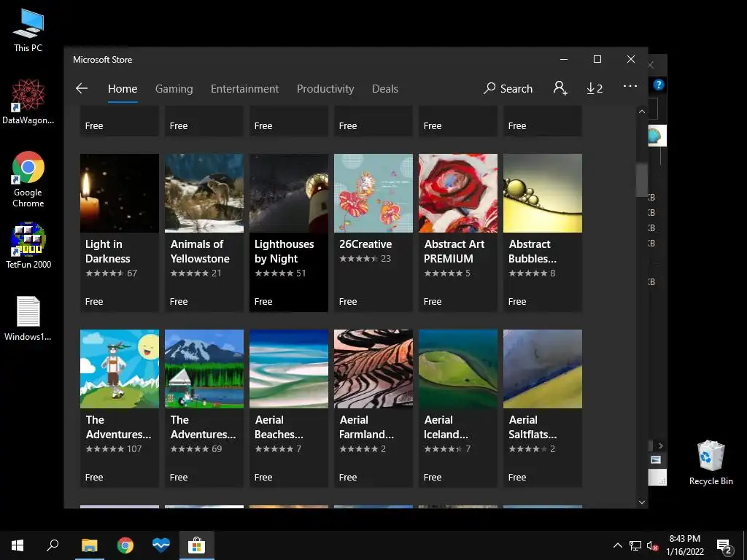Click the blue help icon in the background window

pyautogui.click(x=659, y=85)
